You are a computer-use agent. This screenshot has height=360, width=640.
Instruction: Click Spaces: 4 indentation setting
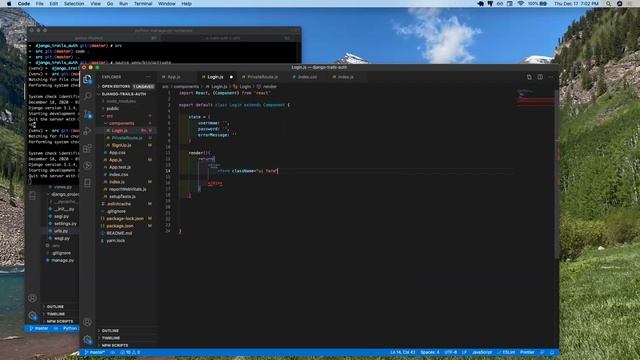430,352
